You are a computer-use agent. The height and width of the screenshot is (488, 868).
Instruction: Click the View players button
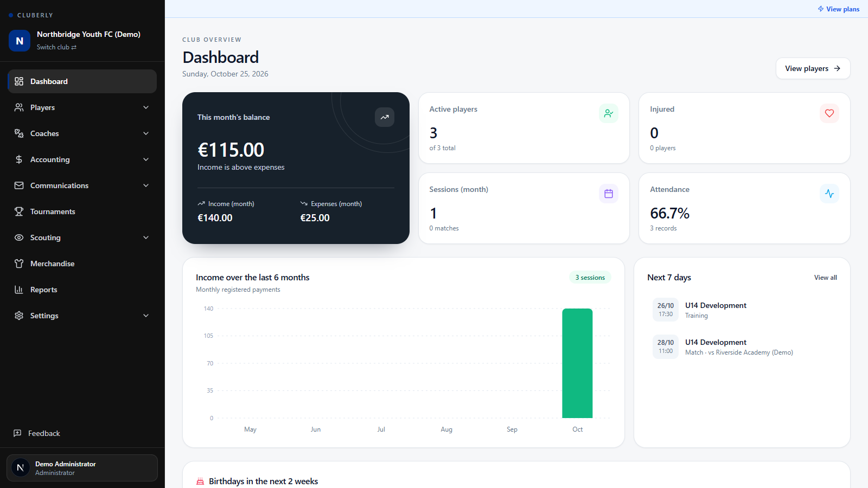coord(813,68)
